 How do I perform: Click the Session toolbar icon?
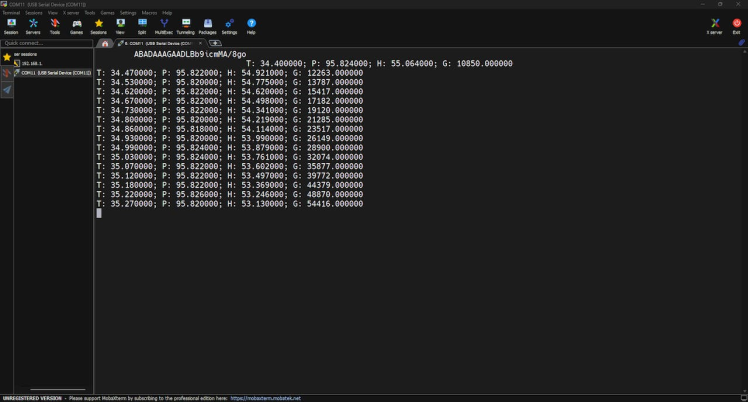point(11,25)
